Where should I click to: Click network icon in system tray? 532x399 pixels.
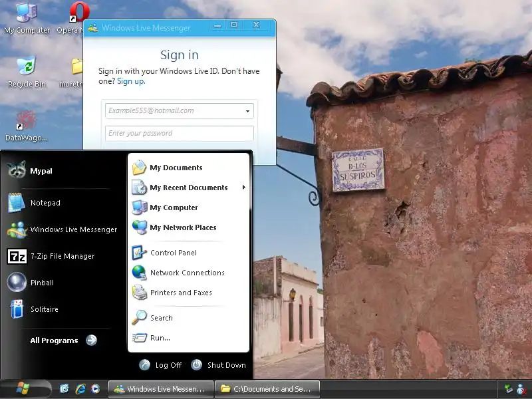click(508, 388)
